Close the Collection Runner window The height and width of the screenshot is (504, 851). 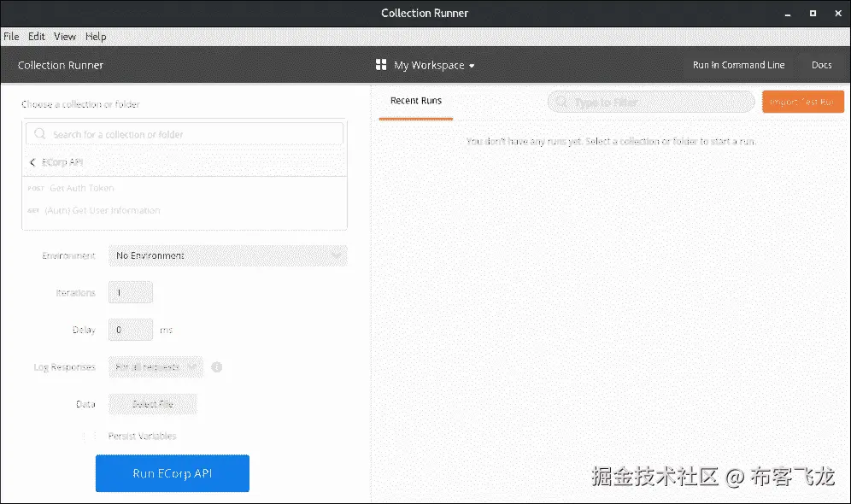pos(838,14)
